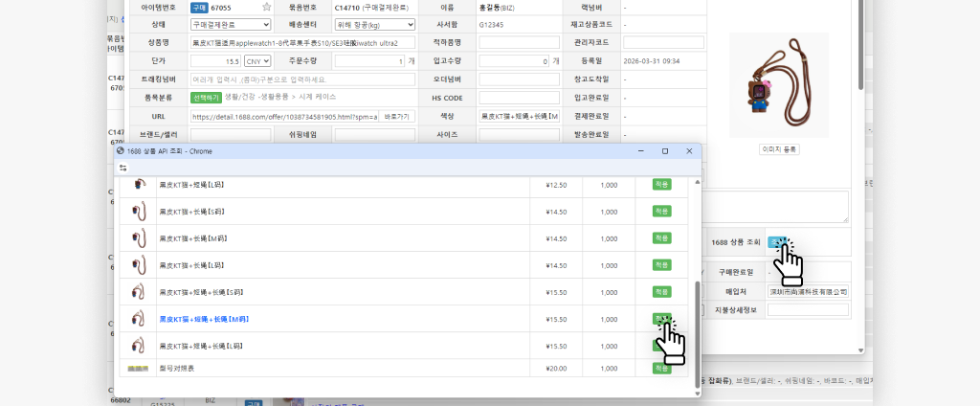The width and height of the screenshot is (980, 406).
Task: Click the popup list vertical scrollbar thumb
Action: coord(698,333)
